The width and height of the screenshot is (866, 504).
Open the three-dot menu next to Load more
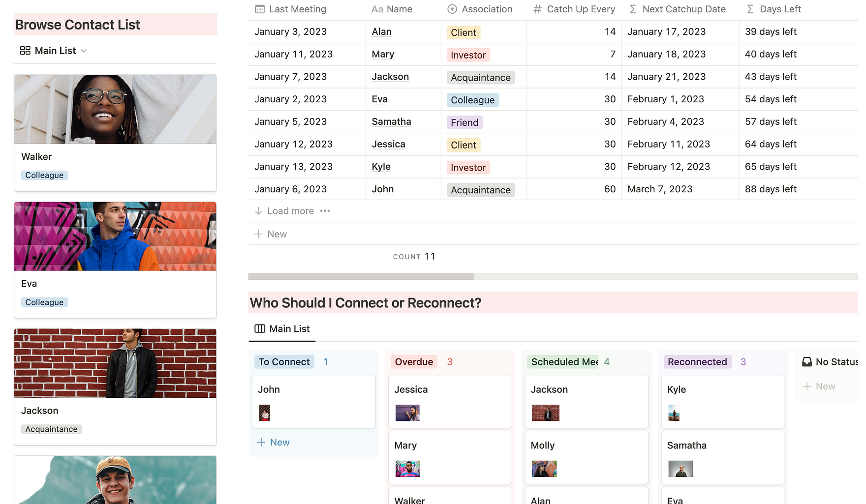(x=325, y=211)
